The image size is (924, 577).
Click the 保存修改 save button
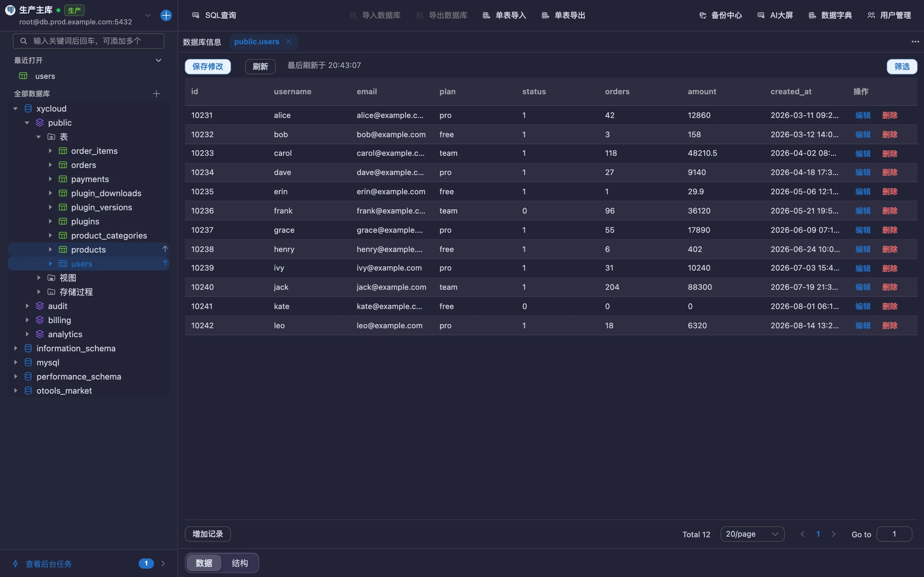click(208, 66)
